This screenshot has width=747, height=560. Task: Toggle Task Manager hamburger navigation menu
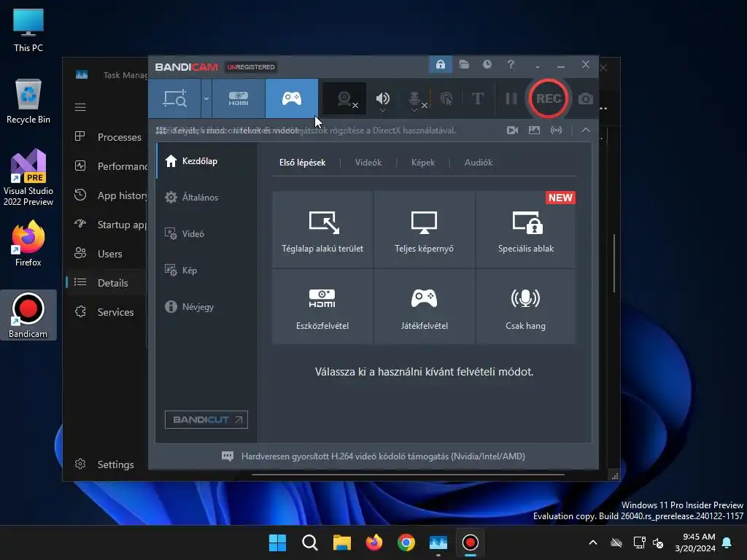[x=80, y=107]
